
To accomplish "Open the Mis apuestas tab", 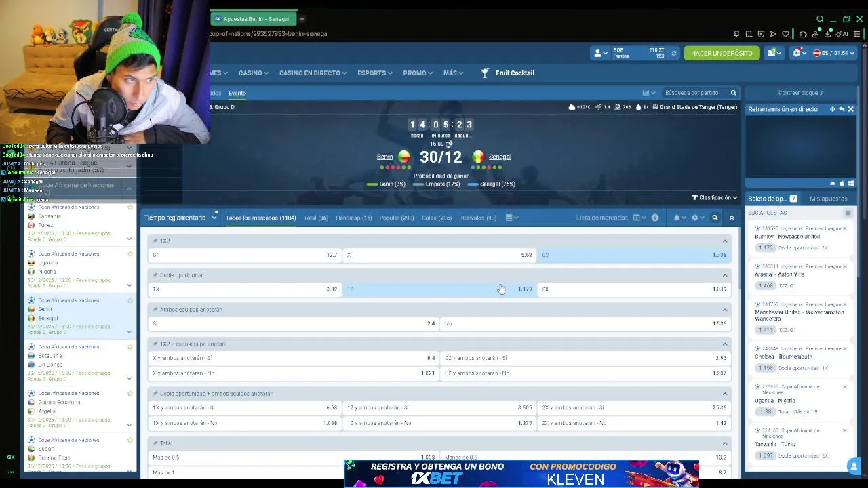I will click(828, 199).
